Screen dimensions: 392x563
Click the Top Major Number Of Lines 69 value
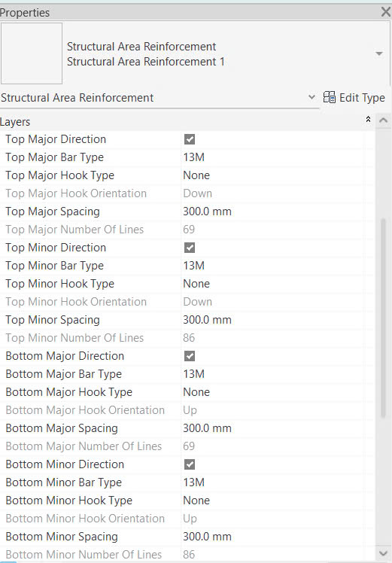click(x=189, y=230)
